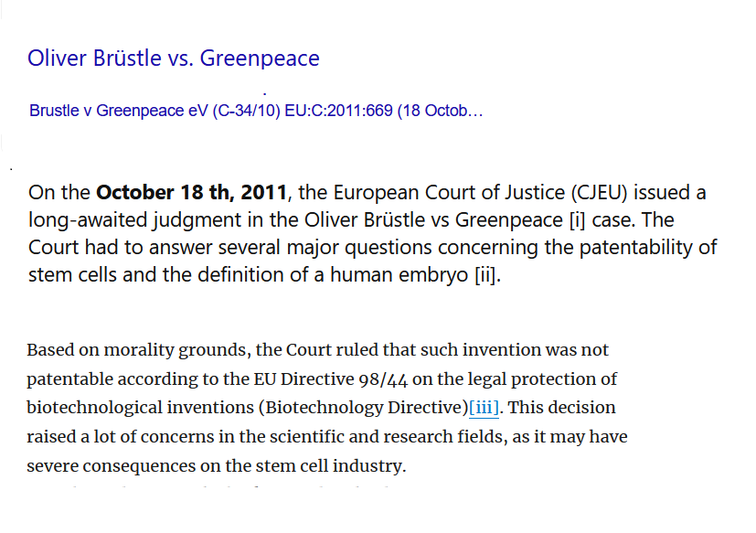The image size is (756, 533).
Task: Click the words patentability of at line end
Action: click(x=648, y=248)
